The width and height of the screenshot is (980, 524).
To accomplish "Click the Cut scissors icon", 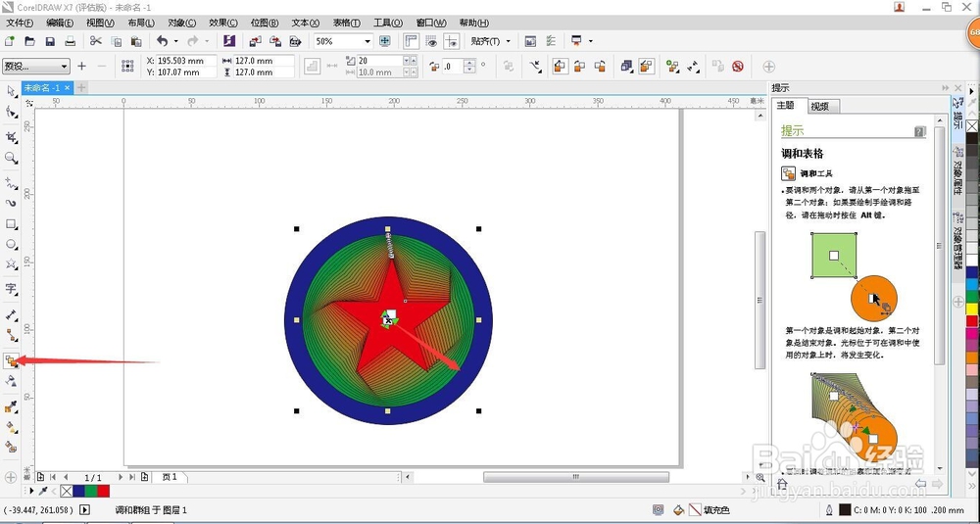I will click(96, 41).
